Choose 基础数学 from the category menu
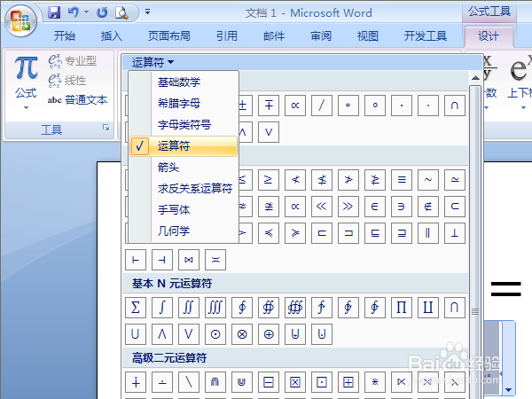The image size is (532, 399). [184, 82]
